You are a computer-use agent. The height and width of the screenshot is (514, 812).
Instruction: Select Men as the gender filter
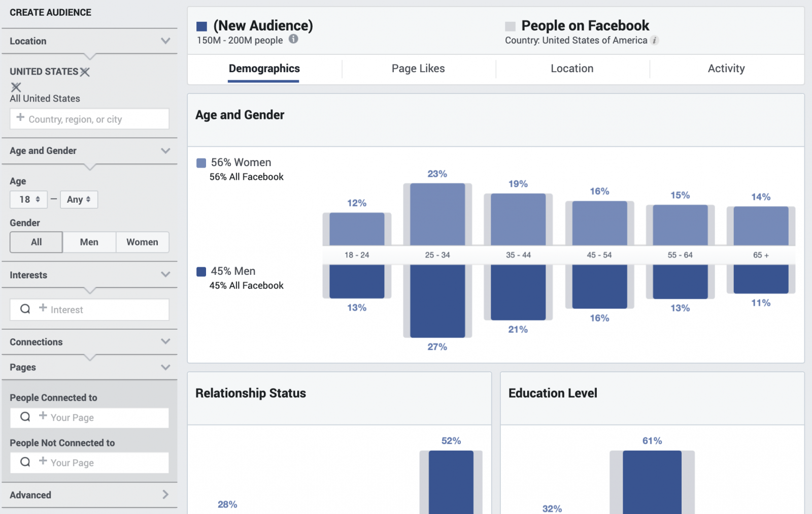pos(89,242)
